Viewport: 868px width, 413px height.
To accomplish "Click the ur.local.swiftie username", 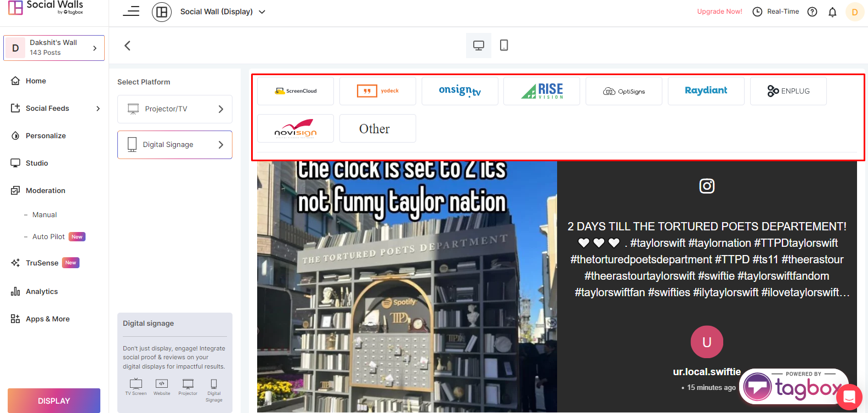I will pos(707,372).
